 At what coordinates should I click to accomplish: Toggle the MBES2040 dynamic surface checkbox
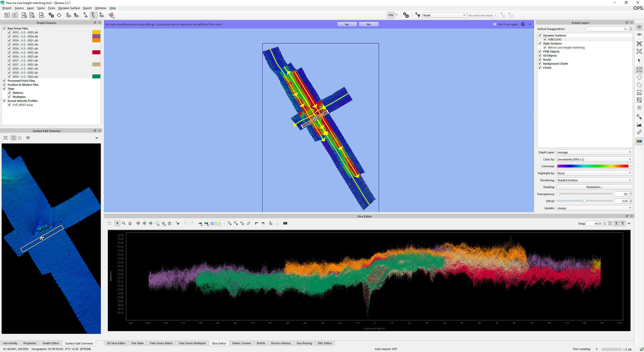click(x=545, y=39)
